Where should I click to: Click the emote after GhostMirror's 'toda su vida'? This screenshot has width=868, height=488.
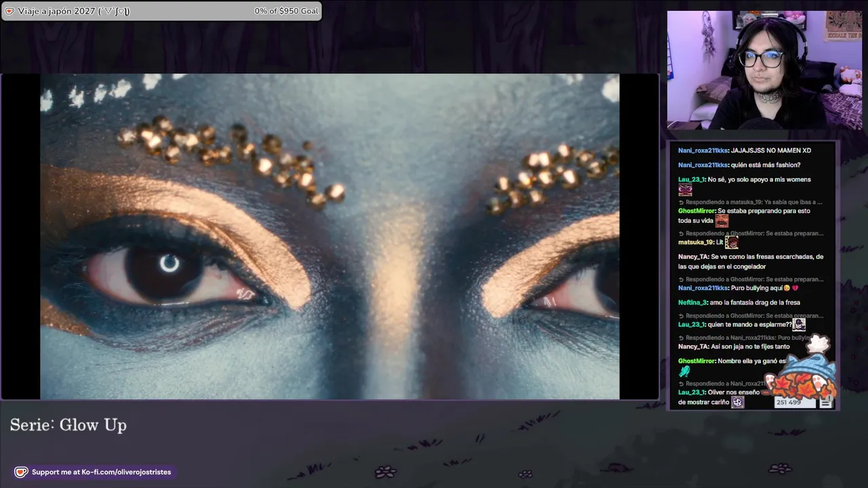pyautogui.click(x=722, y=221)
